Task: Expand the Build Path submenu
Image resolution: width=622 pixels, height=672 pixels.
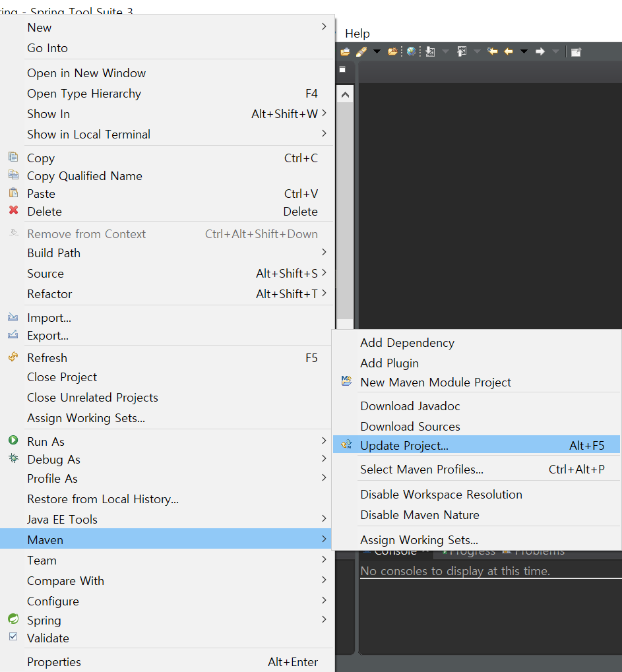Action: point(167,253)
